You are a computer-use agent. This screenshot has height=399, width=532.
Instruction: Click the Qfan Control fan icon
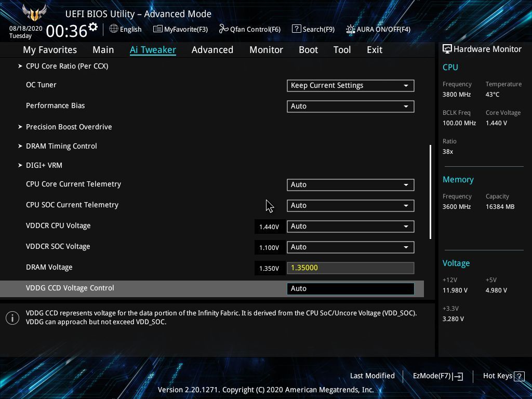click(x=223, y=29)
